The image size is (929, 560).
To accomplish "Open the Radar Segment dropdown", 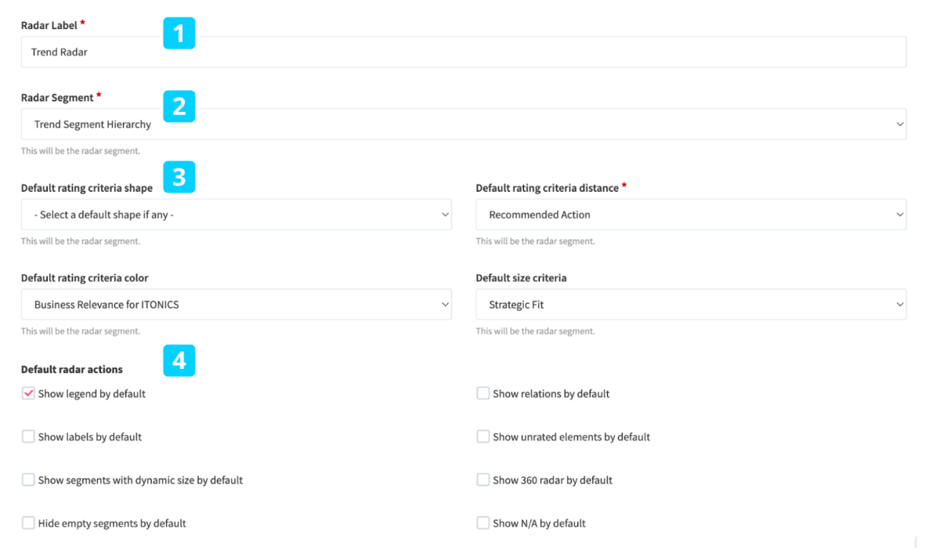I will (x=463, y=125).
